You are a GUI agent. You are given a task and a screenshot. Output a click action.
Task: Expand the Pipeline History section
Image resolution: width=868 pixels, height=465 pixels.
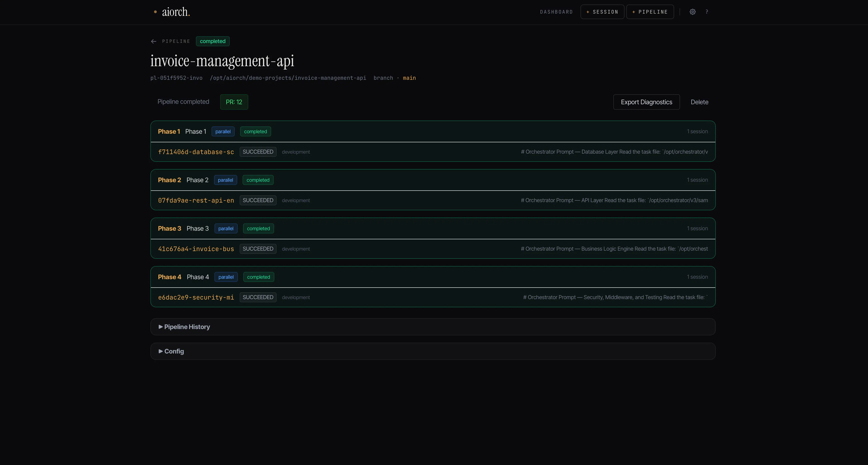pos(433,327)
